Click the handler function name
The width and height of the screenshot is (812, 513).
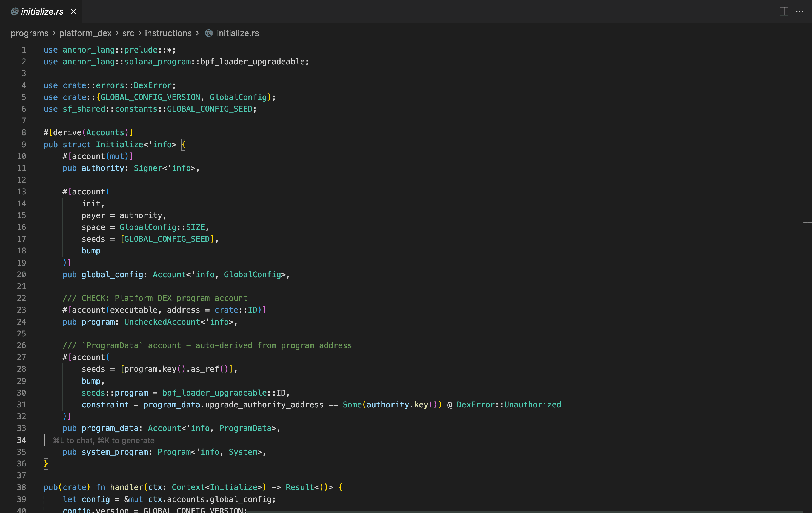pyautogui.click(x=127, y=487)
